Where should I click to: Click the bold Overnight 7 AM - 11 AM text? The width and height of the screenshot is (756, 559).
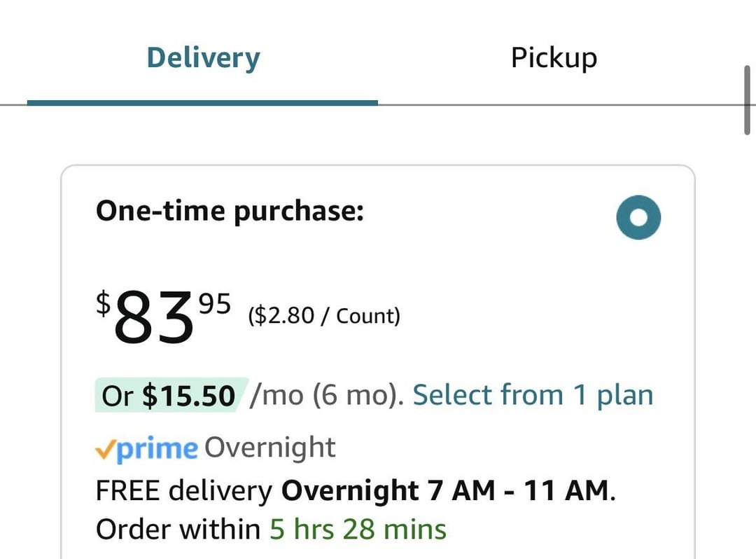(447, 491)
